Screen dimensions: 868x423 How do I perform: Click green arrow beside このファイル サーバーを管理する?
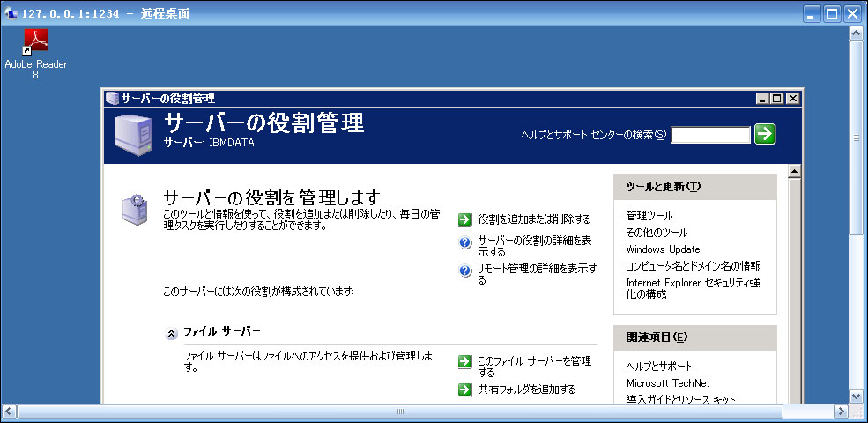point(465,361)
